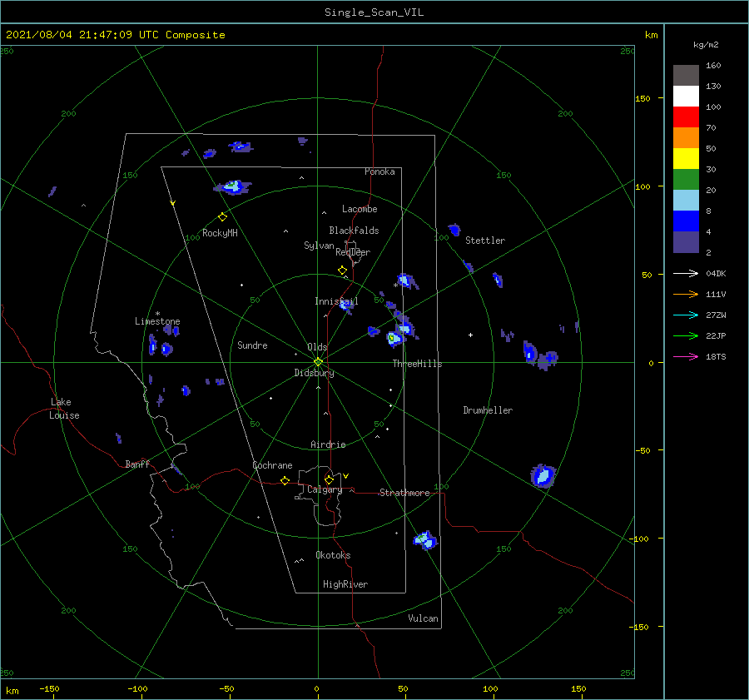This screenshot has height=700, width=749.
Task: Click the white 100-130 legend swatch
Action: coord(686,96)
